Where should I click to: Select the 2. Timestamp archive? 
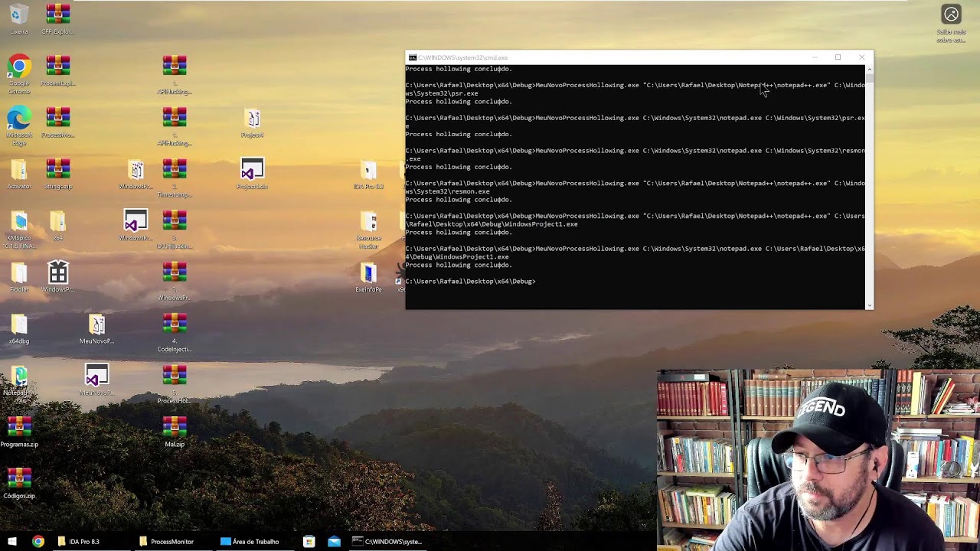pyautogui.click(x=175, y=170)
